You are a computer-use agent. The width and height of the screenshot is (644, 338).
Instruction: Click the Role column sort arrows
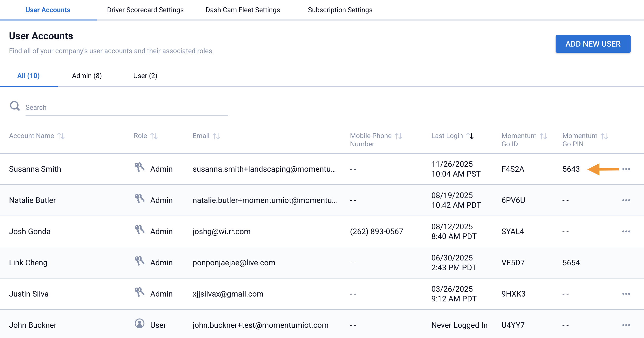(x=154, y=136)
